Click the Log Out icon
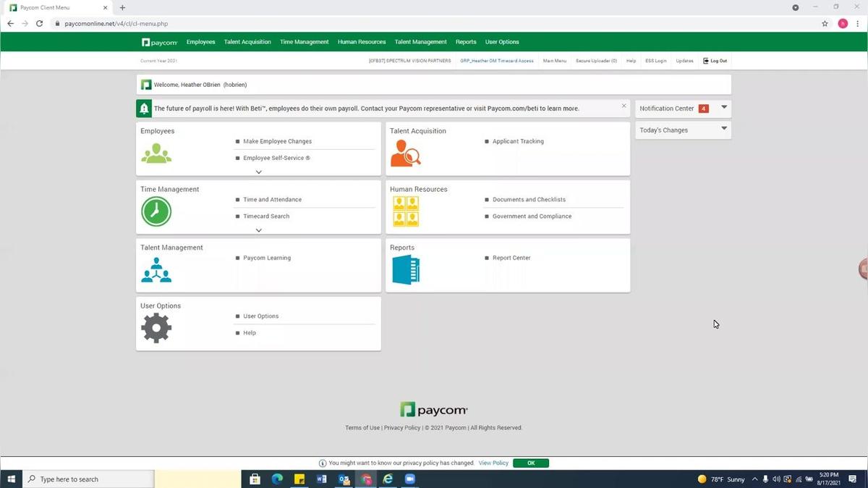 [706, 61]
